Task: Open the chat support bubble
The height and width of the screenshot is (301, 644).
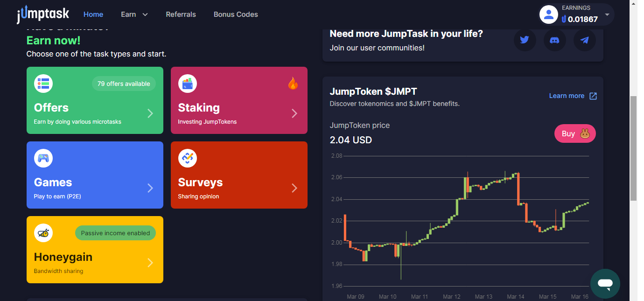Action: tap(605, 283)
